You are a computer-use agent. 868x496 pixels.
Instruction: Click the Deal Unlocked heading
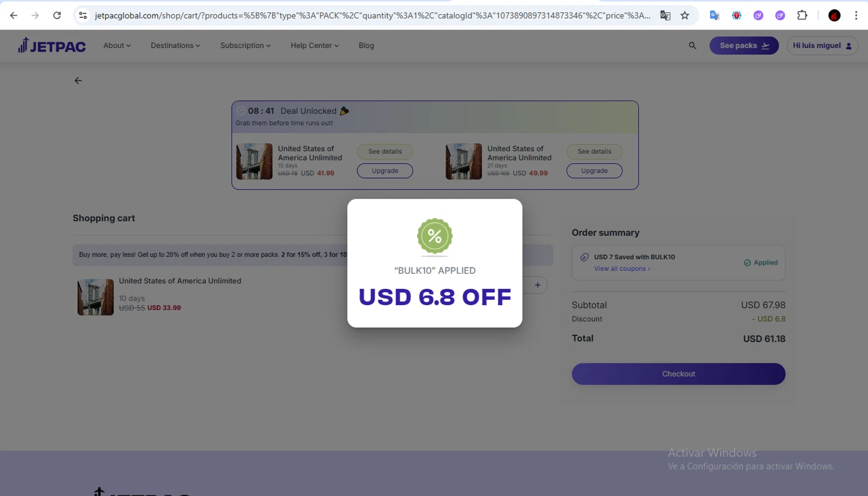pos(308,111)
